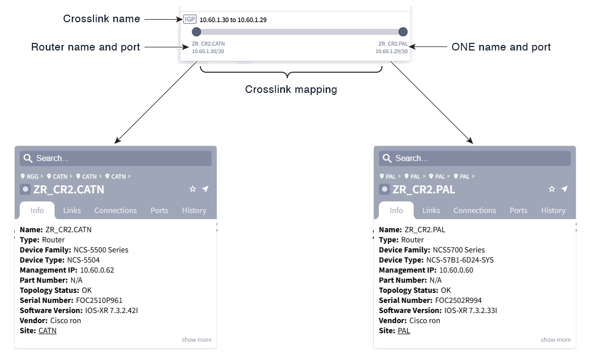The height and width of the screenshot is (364, 589).
Task: Toggle the favorite star on ZR_CR2.PAL
Action: coord(552,189)
